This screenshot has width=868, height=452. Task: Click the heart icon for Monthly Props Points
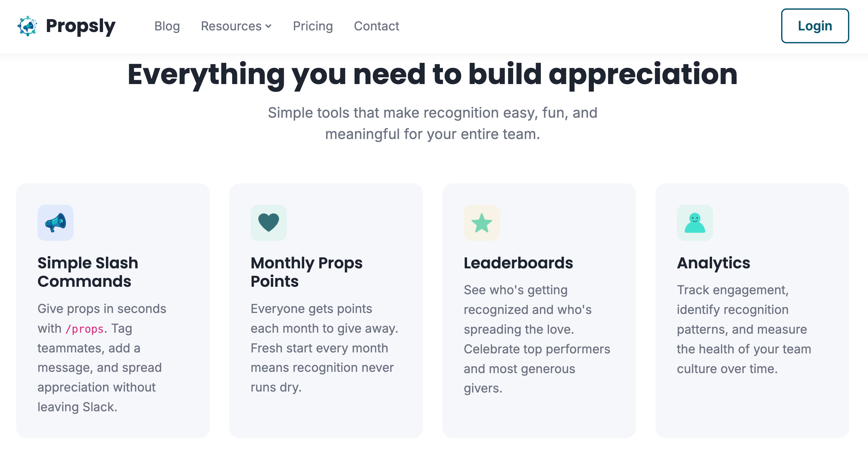coord(269,223)
